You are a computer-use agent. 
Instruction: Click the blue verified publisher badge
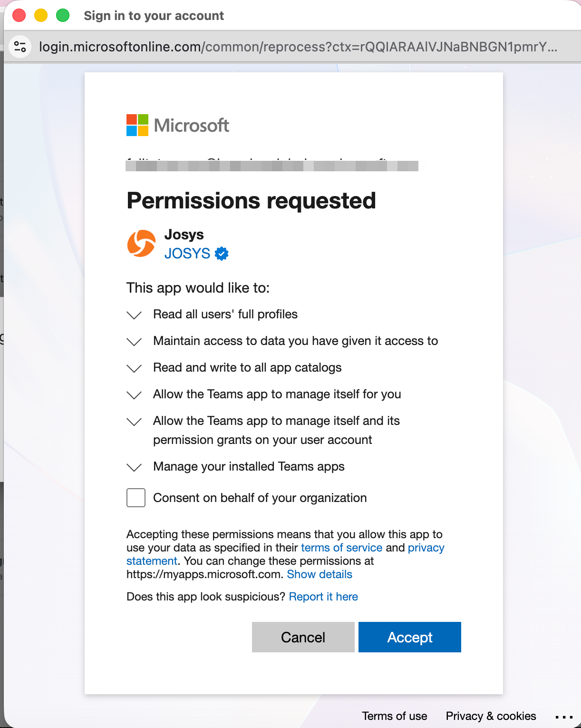coord(222,254)
